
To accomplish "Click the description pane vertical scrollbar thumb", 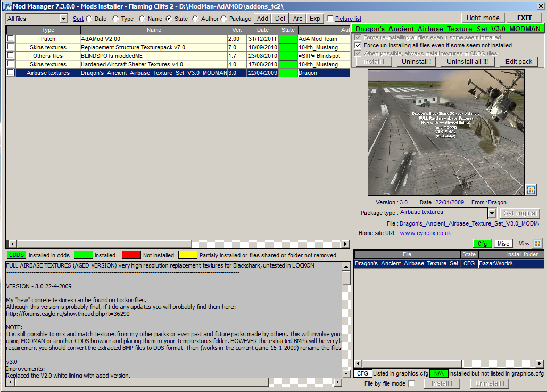I will [x=346, y=278].
